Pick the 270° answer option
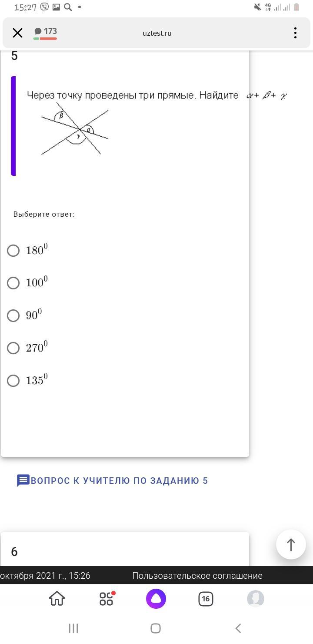Viewport: 313px width, 644px height. click(x=13, y=348)
